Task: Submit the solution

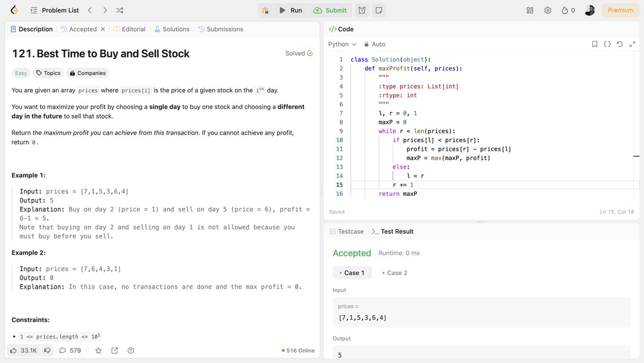Action: (x=330, y=10)
